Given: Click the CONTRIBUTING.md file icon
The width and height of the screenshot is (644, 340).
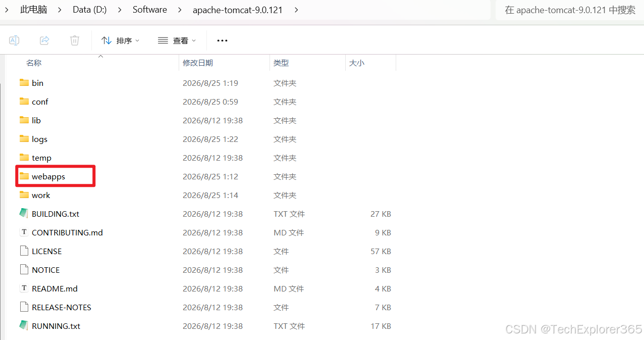Looking at the screenshot, I should click(24, 232).
